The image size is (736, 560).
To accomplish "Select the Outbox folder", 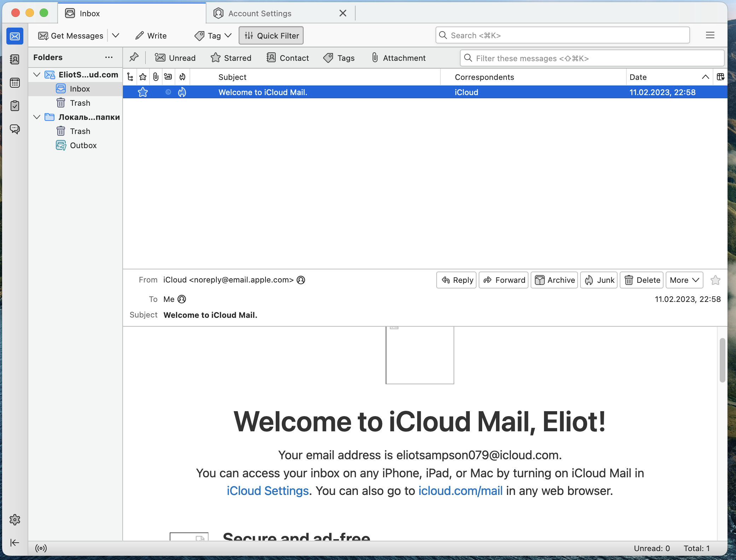I will 83,145.
